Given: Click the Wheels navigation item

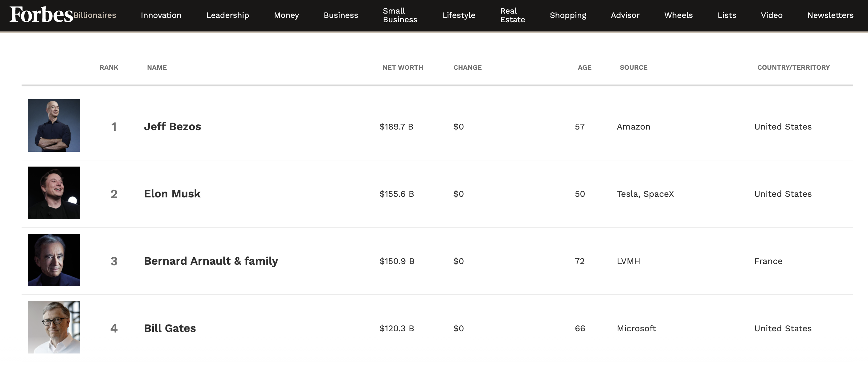Looking at the screenshot, I should coord(678,15).
